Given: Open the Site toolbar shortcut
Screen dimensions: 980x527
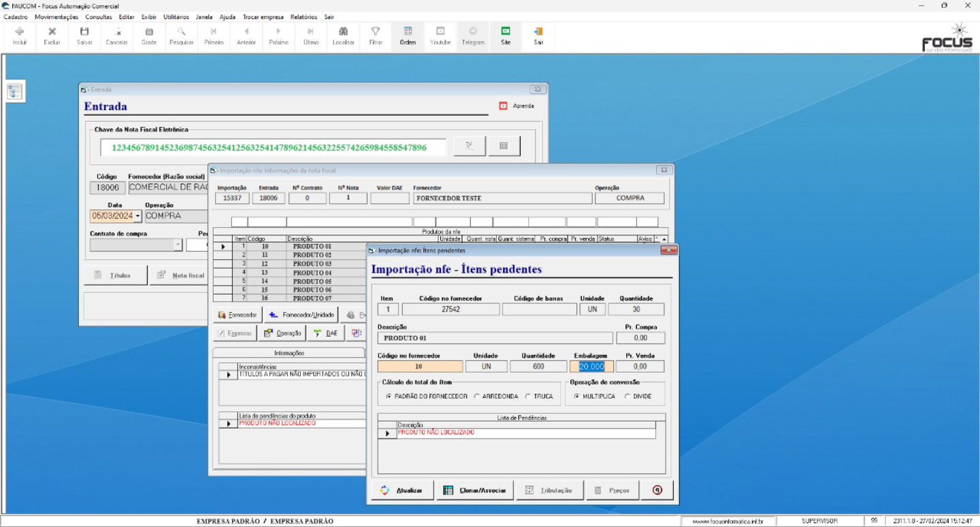Looking at the screenshot, I should (x=506, y=35).
